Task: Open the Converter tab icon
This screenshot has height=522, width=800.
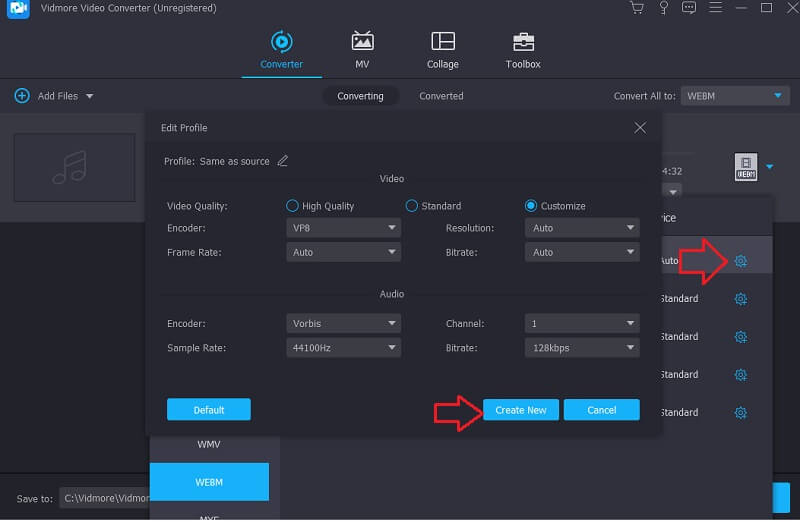Action: click(281, 42)
